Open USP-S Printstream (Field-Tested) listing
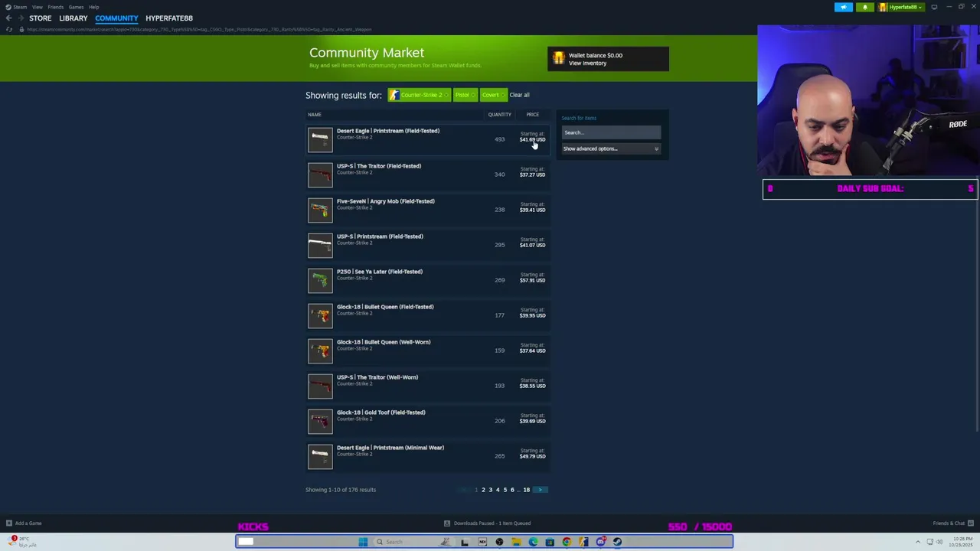The image size is (980, 551). tap(427, 245)
